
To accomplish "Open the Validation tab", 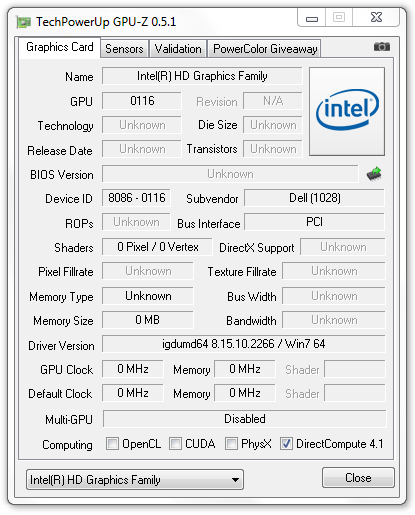I will 178,49.
